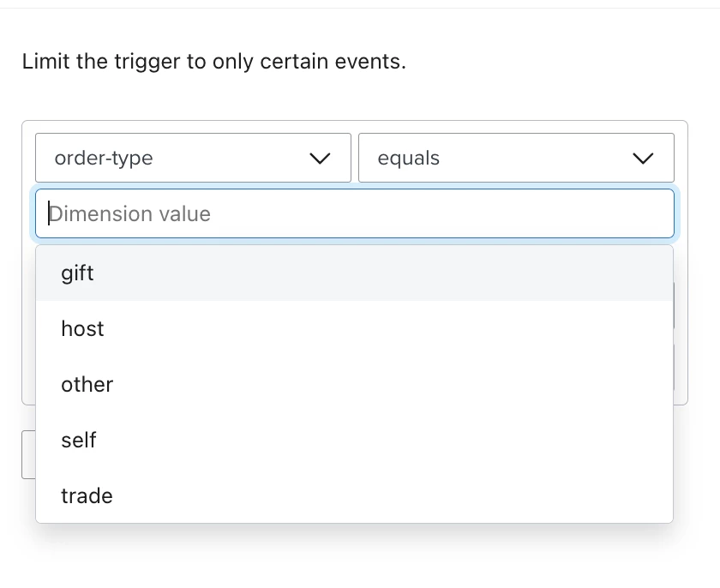Open the equals operator dropdown

point(516,158)
